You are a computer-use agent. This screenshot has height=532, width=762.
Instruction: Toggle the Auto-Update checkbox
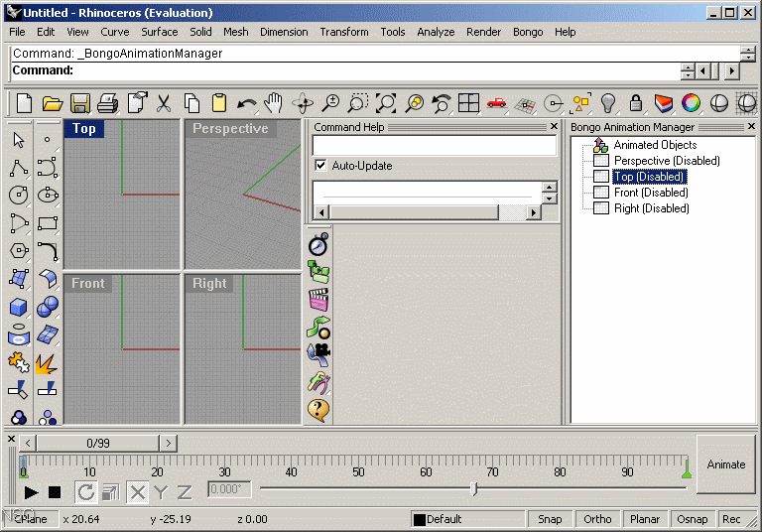[x=320, y=166]
